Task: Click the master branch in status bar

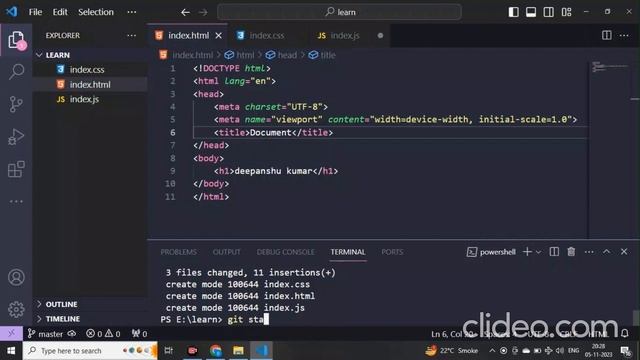Action: coord(45,334)
